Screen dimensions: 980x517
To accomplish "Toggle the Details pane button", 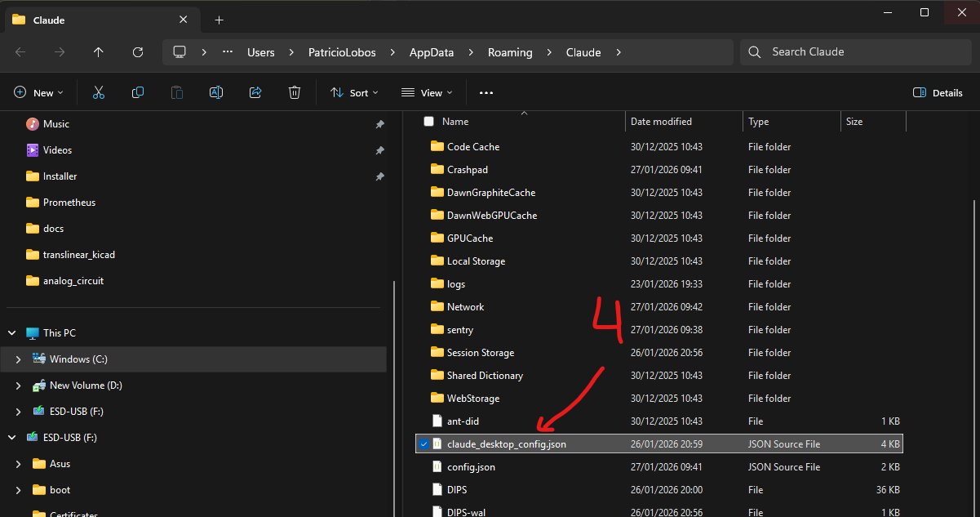I will [938, 93].
